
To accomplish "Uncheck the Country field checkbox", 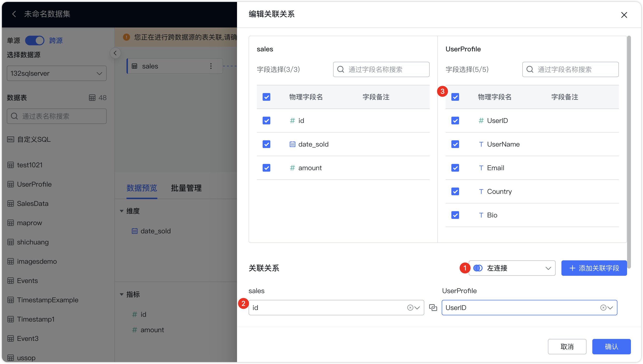I will pos(455,191).
